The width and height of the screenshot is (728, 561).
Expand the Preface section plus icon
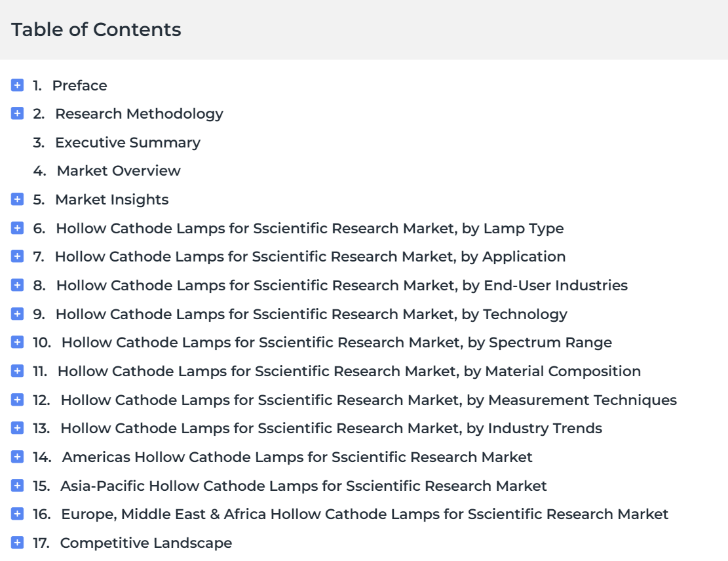17,85
